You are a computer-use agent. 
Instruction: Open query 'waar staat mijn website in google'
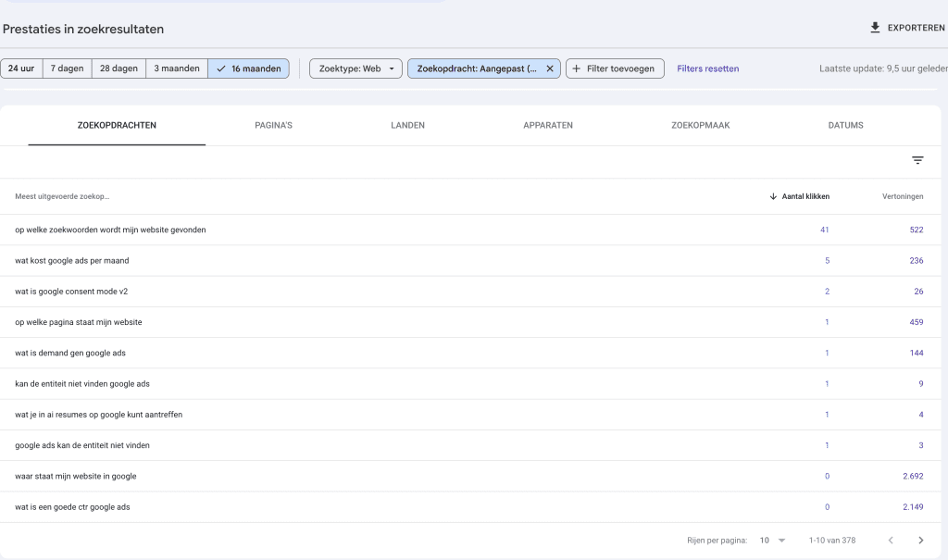coord(76,477)
